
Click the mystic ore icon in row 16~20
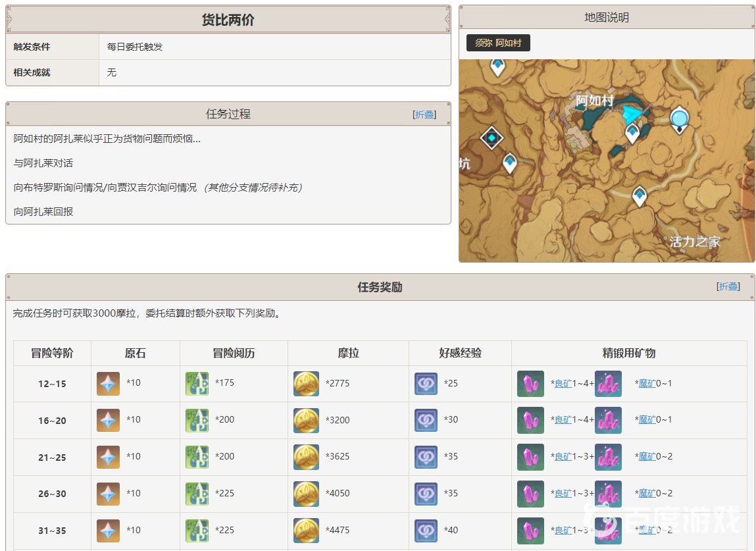[608, 420]
